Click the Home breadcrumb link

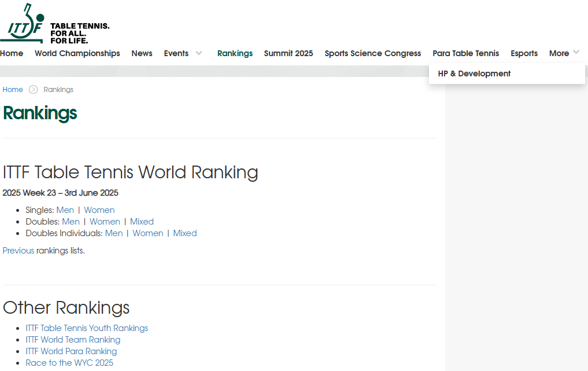[13, 89]
